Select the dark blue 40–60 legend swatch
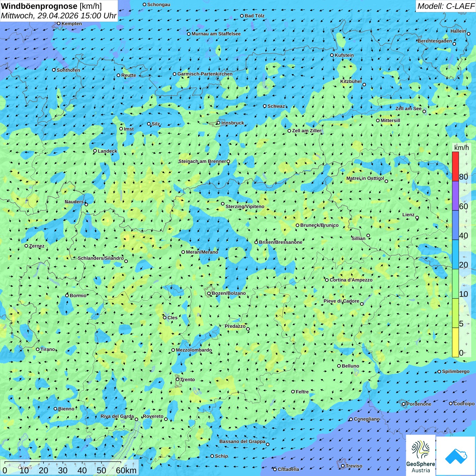The height and width of the screenshot is (476, 476). coord(455,225)
